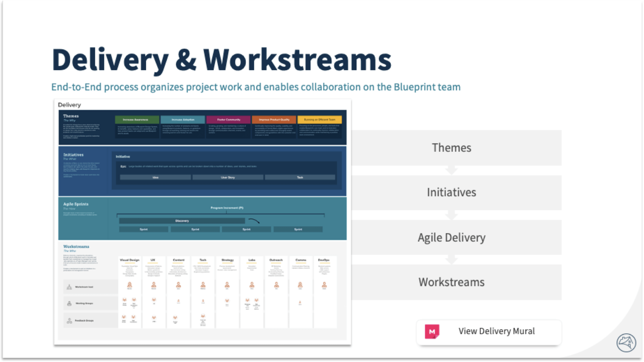The image size is (644, 362).
Task: Click the Mural M logo icon
Action: click(x=432, y=331)
